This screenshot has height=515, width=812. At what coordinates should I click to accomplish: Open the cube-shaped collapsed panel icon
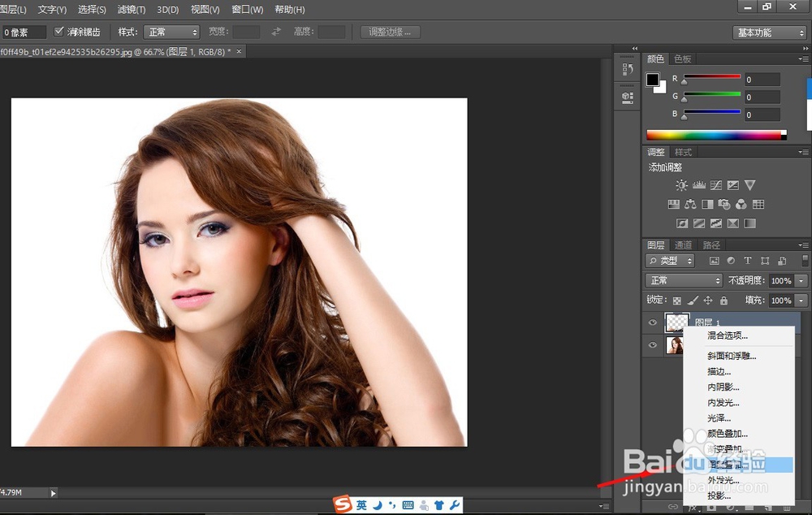[628, 97]
